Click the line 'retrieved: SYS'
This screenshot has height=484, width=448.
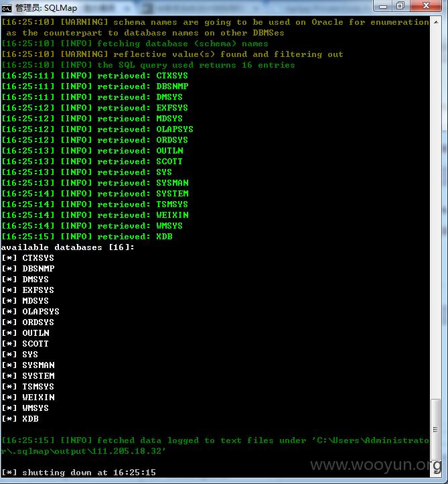(86, 172)
